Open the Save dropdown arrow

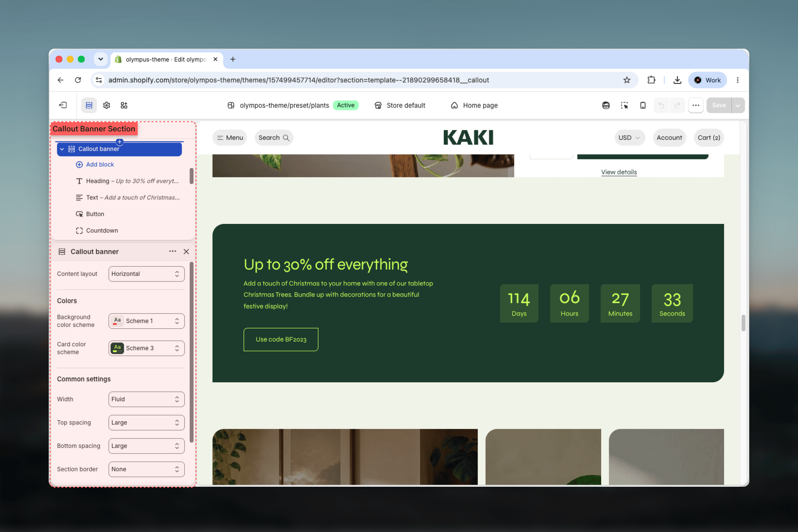738,105
